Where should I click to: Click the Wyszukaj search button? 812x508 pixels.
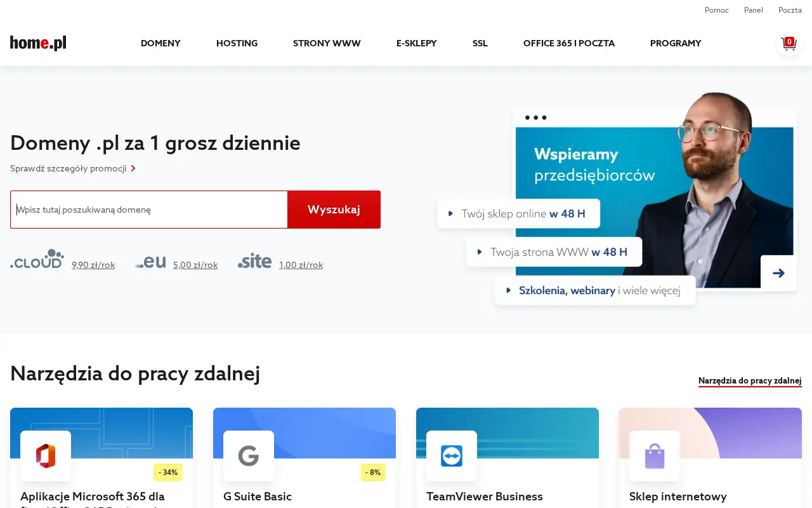(x=334, y=210)
